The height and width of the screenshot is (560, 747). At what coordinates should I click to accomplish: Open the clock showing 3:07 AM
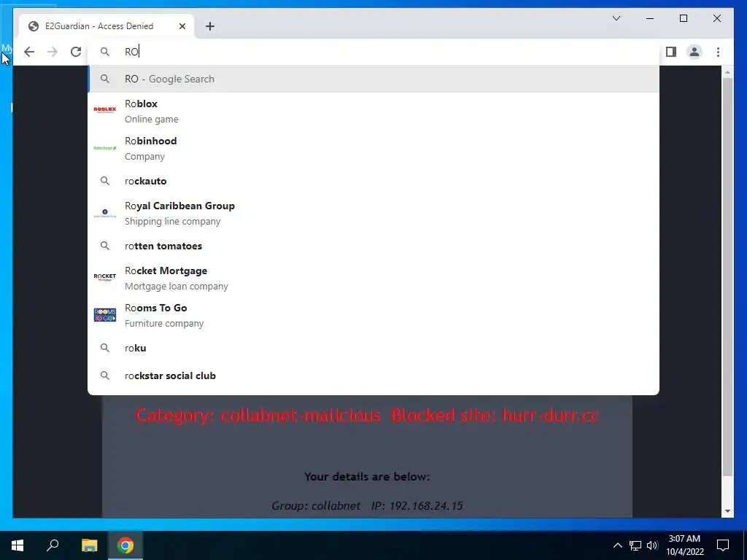[684, 545]
